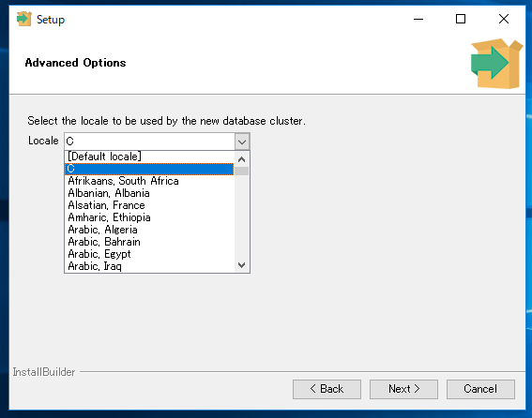Choose Arabic, Egypt locale

pyautogui.click(x=149, y=254)
